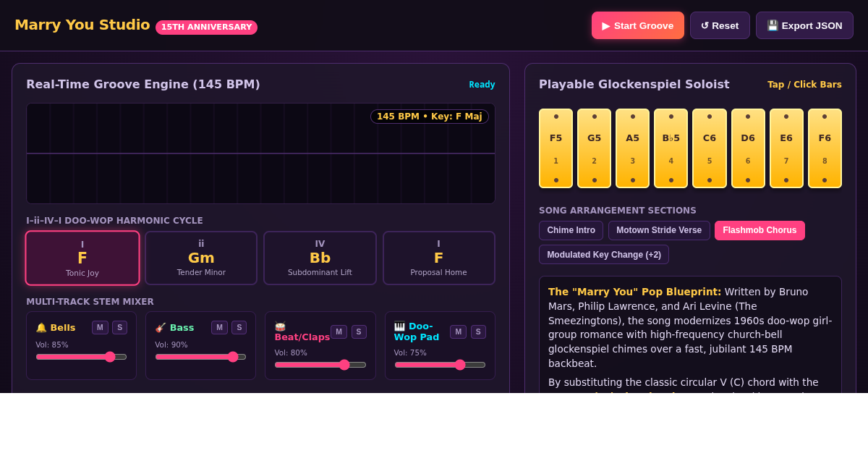This screenshot has width=868, height=456.
Task: Select the F Proposal Home chord card
Action: point(439,258)
